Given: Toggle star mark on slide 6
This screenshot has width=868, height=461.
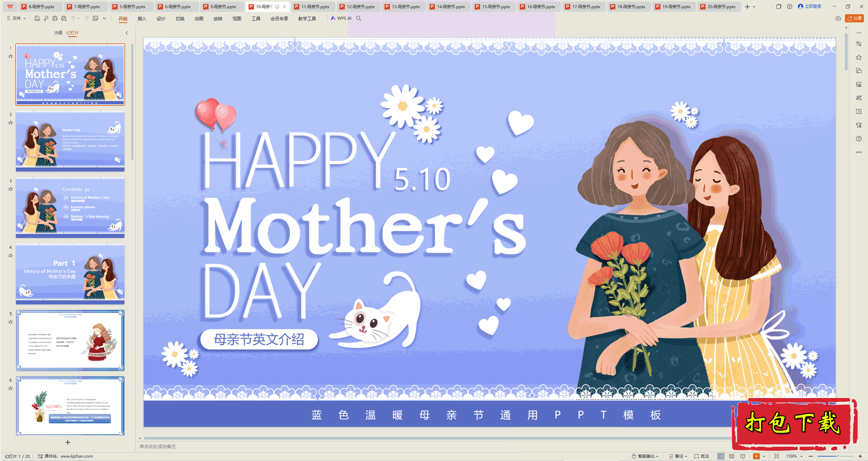Looking at the screenshot, I should pos(11,388).
